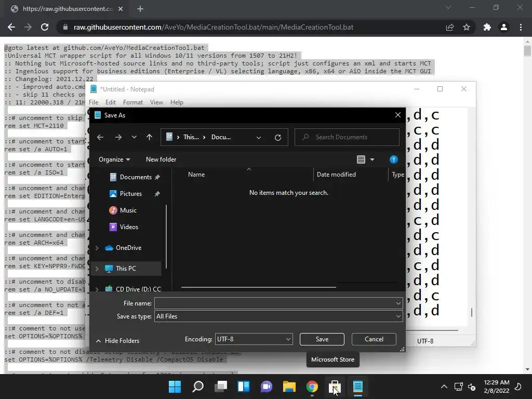Click Chrome back arrow

(x=11, y=27)
